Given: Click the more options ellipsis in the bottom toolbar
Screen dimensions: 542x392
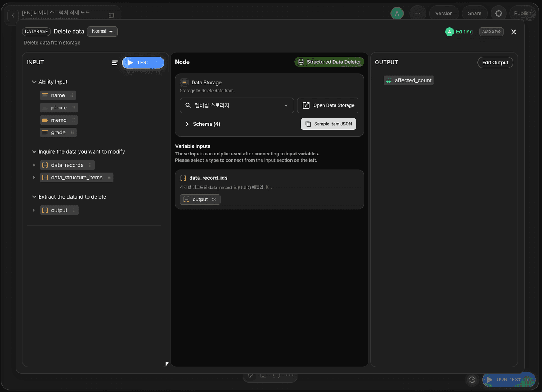Looking at the screenshot, I should [x=290, y=375].
